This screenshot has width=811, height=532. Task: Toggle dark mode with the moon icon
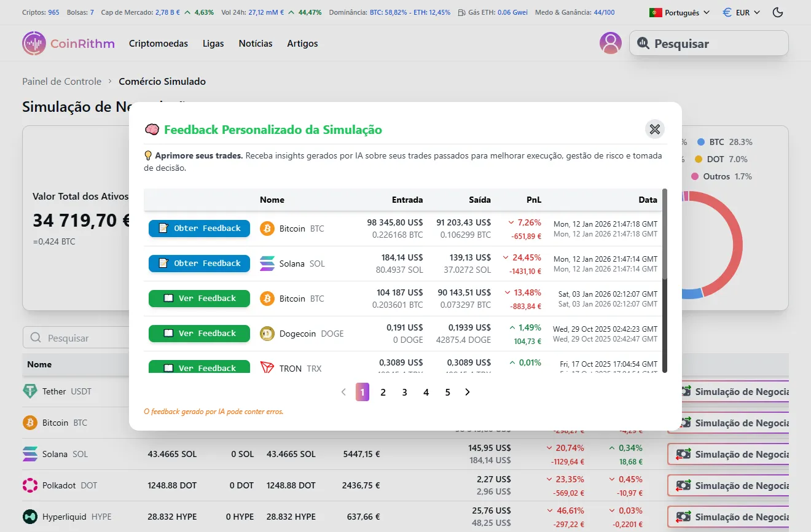(x=778, y=12)
